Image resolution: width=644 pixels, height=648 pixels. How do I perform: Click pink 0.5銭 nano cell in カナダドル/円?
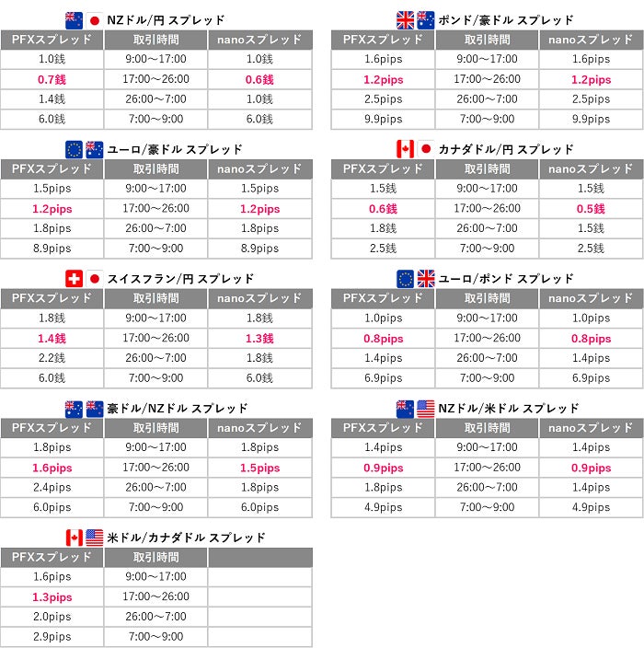[591, 209]
